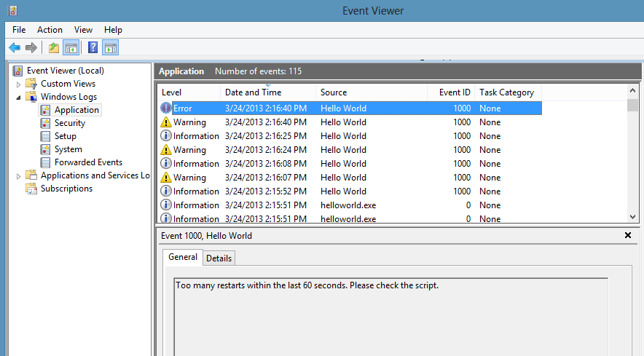Click the 'Number of events: 115' header text
This screenshot has height=356, width=644.
pos(259,71)
